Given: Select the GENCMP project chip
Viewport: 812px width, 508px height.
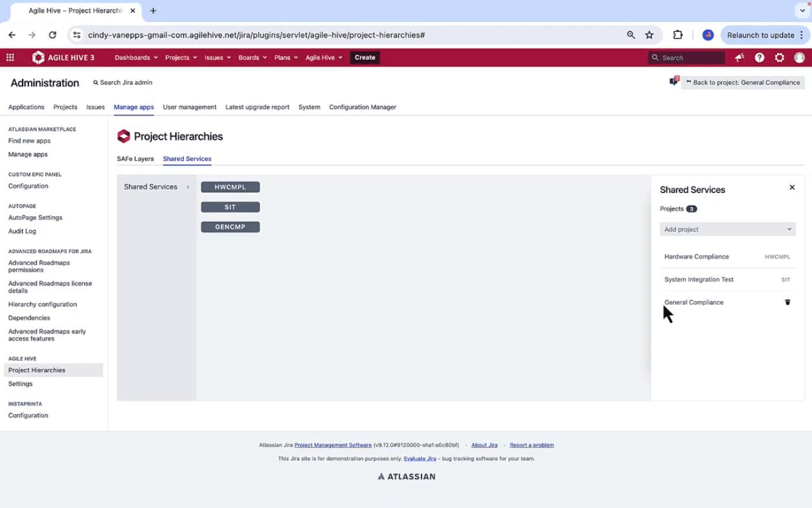Looking at the screenshot, I should pyautogui.click(x=230, y=227).
